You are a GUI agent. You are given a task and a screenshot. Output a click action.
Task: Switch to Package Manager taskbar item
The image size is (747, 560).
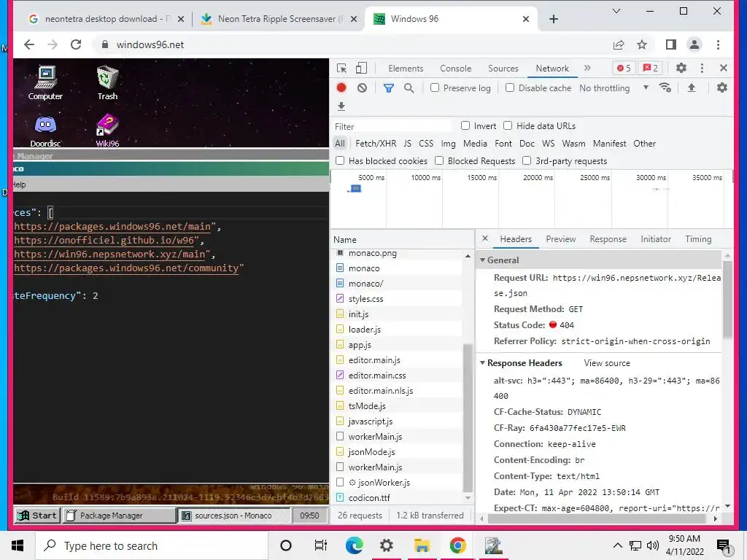[119, 516]
